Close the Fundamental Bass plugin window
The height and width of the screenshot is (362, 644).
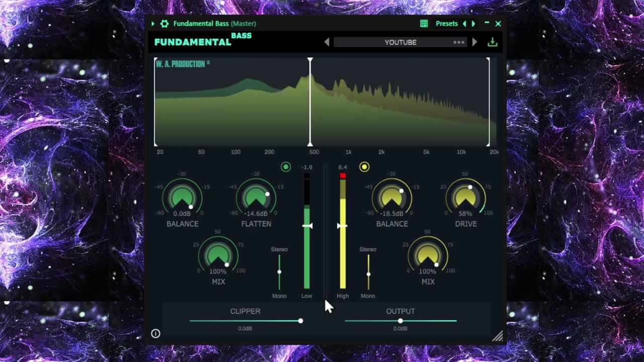[498, 24]
